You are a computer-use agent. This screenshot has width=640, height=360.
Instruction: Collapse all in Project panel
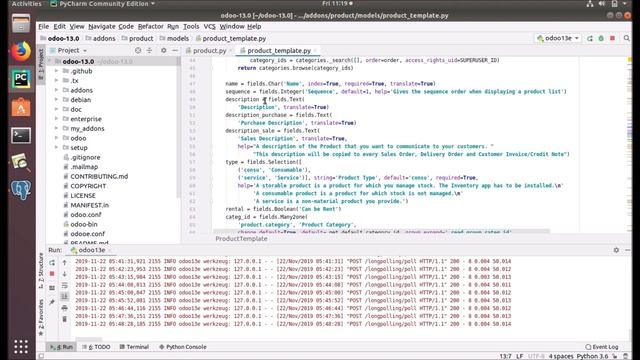click(x=149, y=51)
